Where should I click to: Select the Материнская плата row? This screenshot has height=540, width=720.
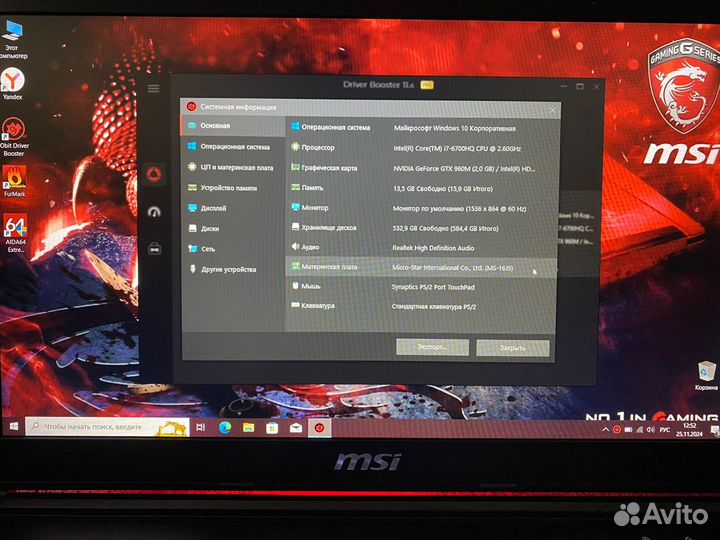pyautogui.click(x=422, y=267)
